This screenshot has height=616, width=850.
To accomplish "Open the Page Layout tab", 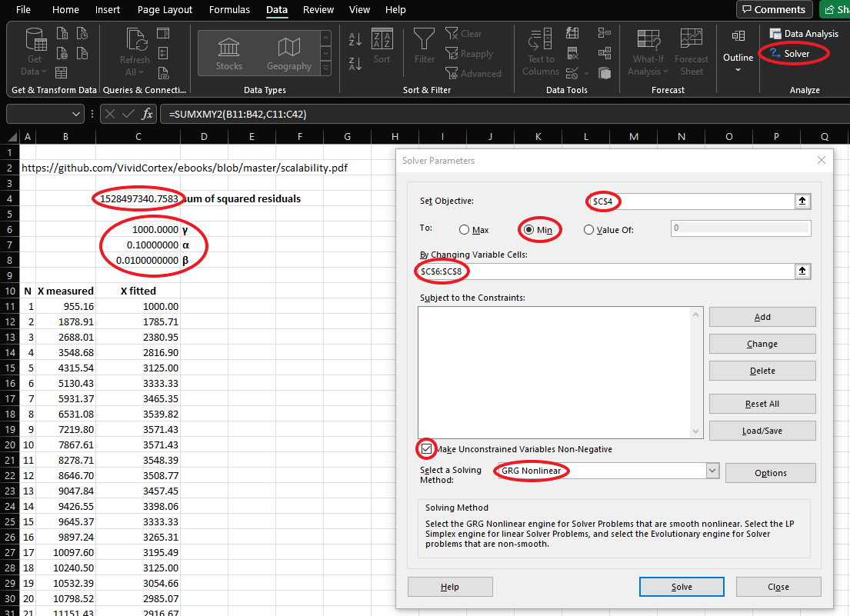I will pos(165,10).
